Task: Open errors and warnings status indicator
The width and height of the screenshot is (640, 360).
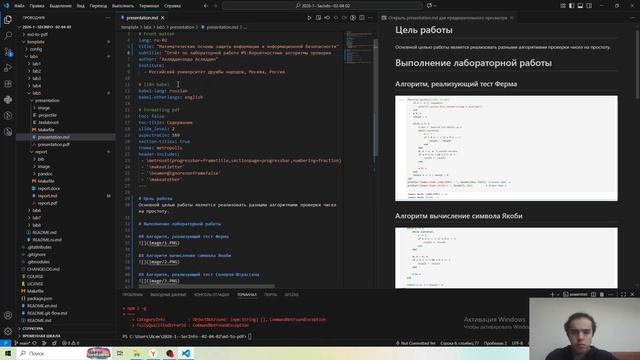Action: pos(71,343)
